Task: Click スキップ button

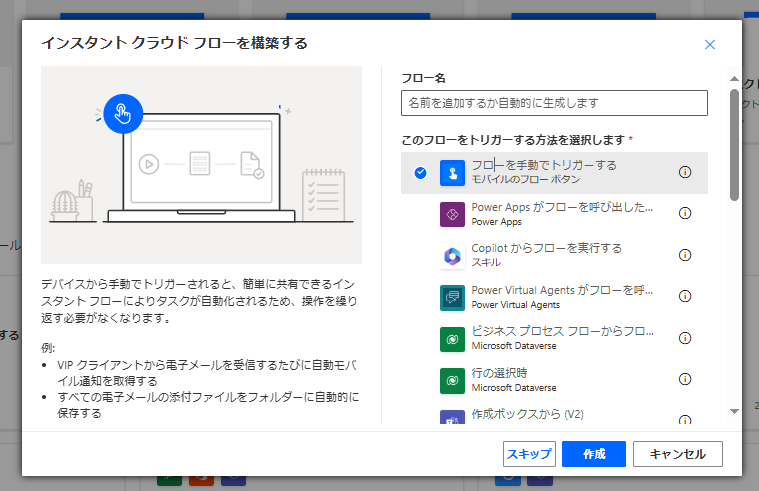Action: point(529,454)
